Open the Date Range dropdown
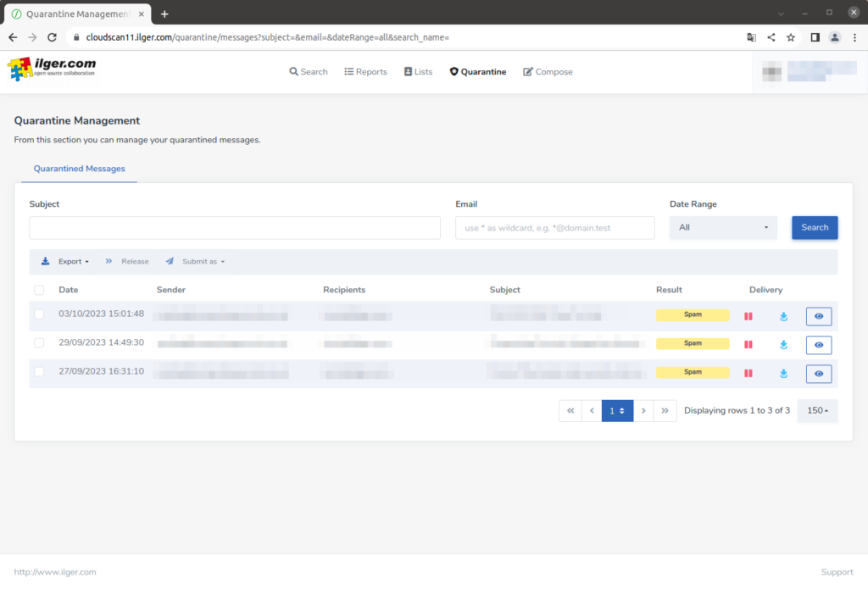Image resolution: width=868 pixels, height=589 pixels. [x=723, y=227]
